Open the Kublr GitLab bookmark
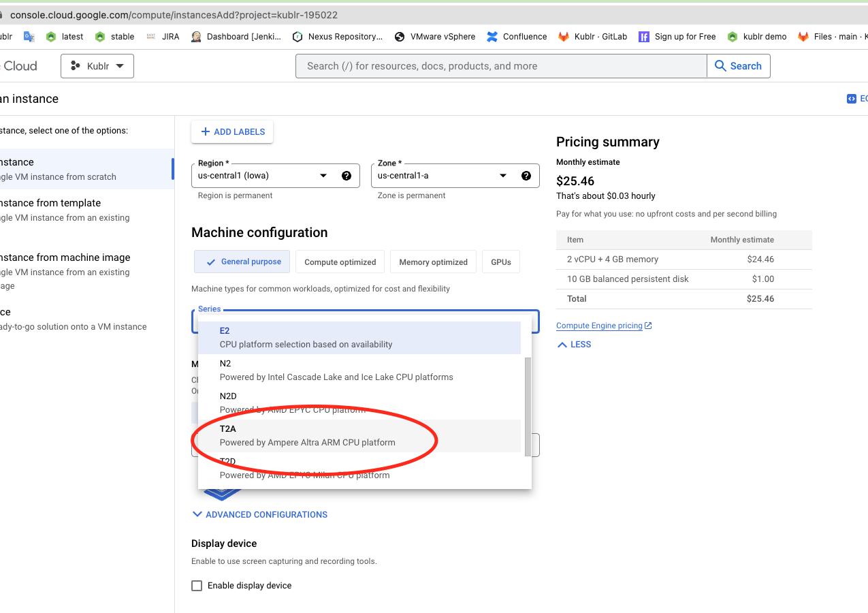Image resolution: width=868 pixels, height=613 pixels. pyautogui.click(x=592, y=37)
